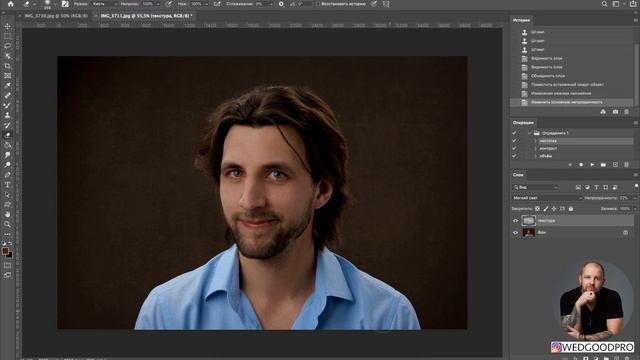Viewport: 640px width, 360px height.
Task: Hide the top texture layer
Action: [516, 221]
